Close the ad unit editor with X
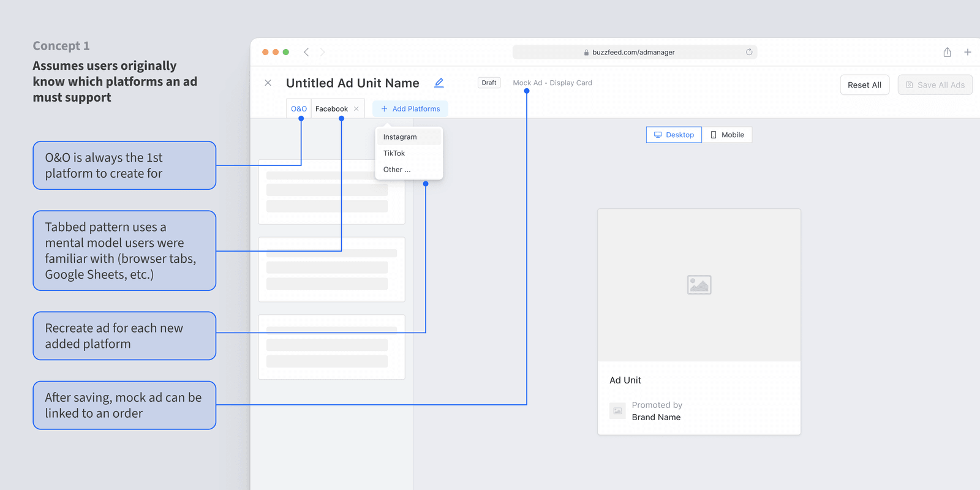Viewport: 980px width, 490px height. 268,83
